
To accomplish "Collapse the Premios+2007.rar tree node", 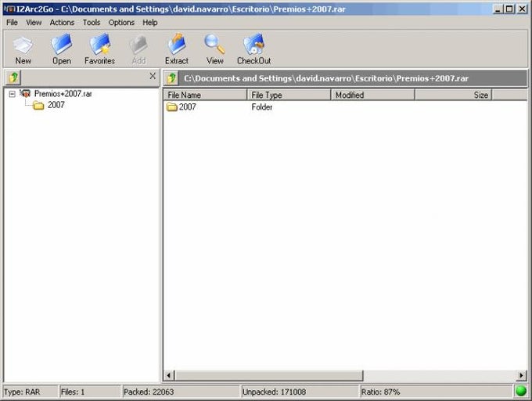I will (13, 94).
